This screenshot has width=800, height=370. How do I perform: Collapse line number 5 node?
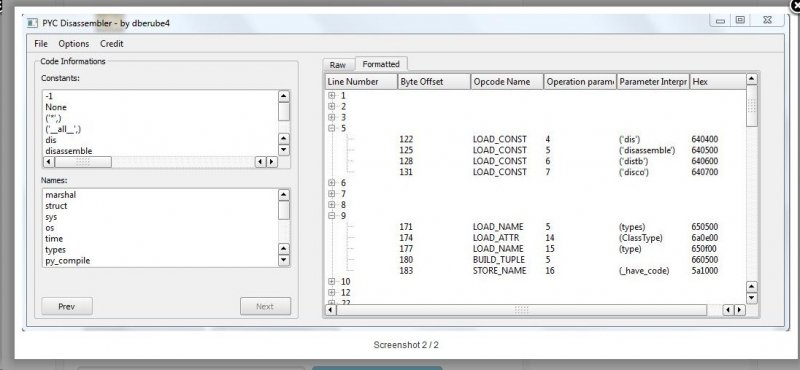pyautogui.click(x=332, y=128)
